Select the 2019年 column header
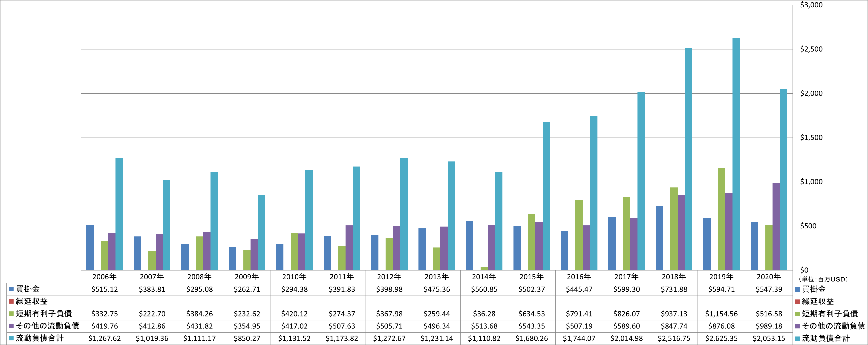Screen dimensions: 868x345 pos(721,277)
